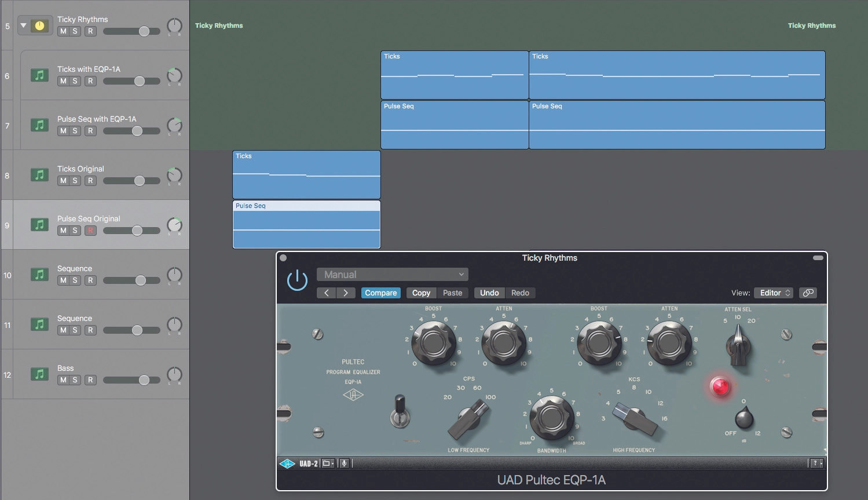Record-enable the Pulse Seq with EQP-1A track
Viewport: 868px width, 500px height.
click(x=90, y=131)
